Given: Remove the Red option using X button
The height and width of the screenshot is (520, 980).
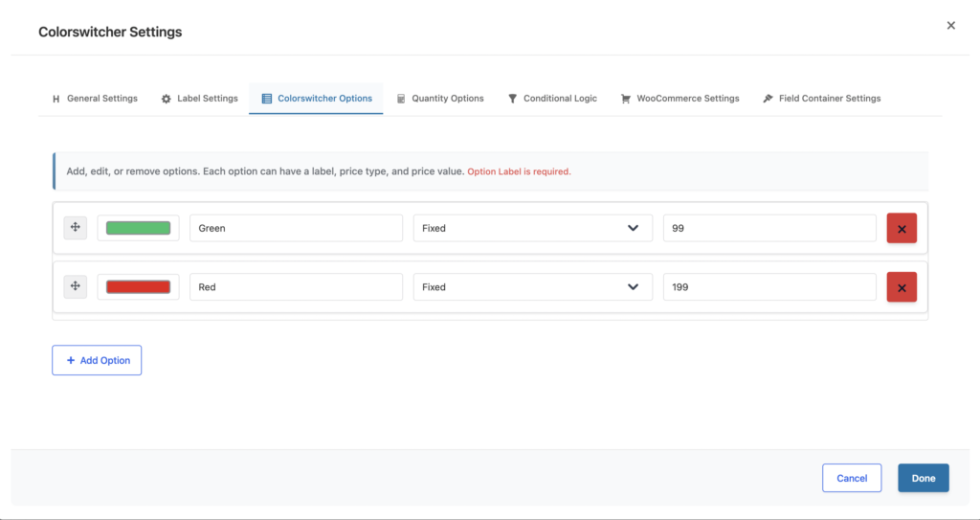Looking at the screenshot, I should pyautogui.click(x=902, y=287).
